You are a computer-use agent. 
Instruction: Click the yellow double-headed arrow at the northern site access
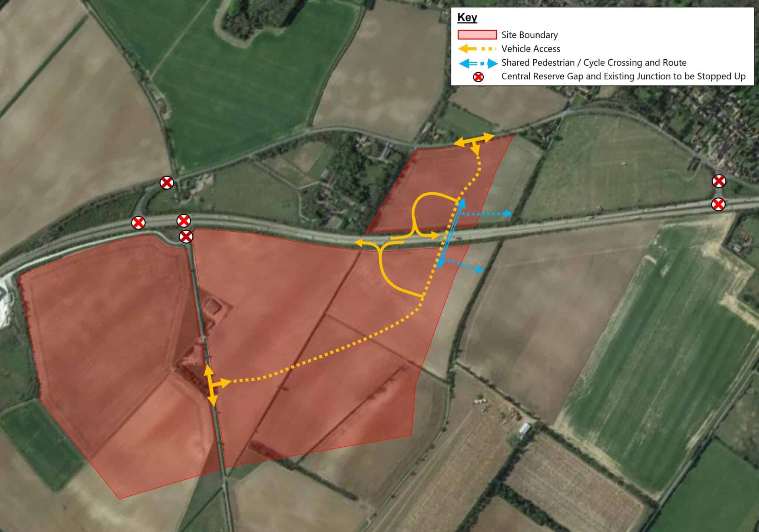(x=474, y=143)
